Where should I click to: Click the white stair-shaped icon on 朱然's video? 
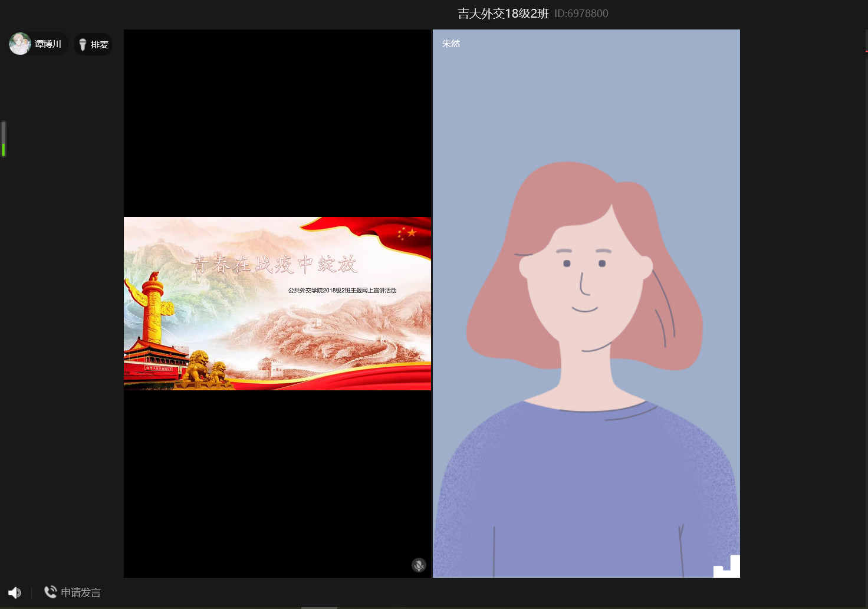pyautogui.click(x=727, y=566)
